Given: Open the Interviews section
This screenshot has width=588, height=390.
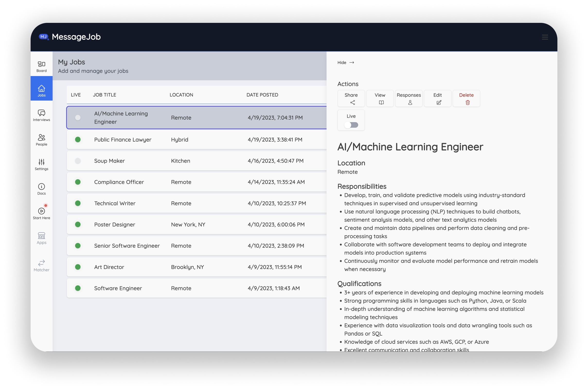Looking at the screenshot, I should (x=41, y=115).
